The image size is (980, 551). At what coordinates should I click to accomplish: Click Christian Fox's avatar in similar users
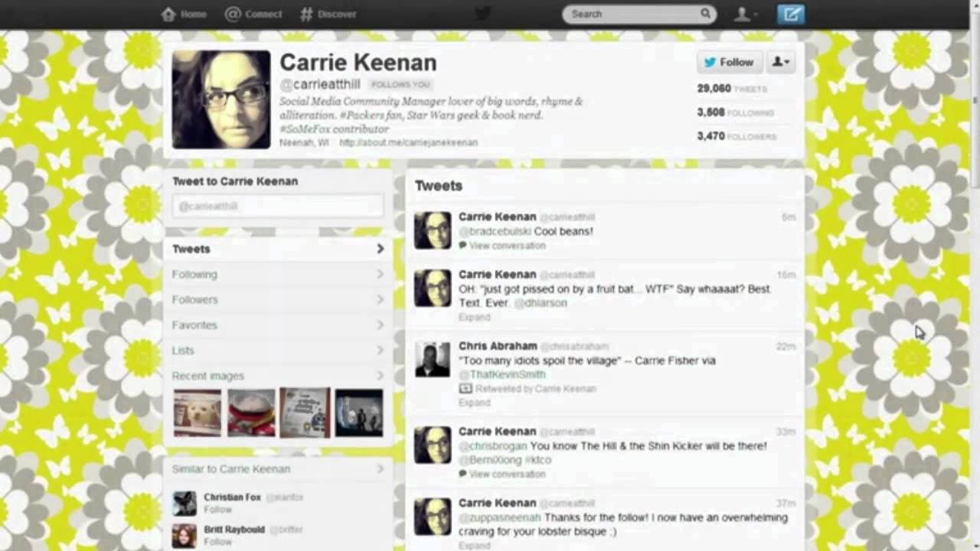pyautogui.click(x=185, y=503)
